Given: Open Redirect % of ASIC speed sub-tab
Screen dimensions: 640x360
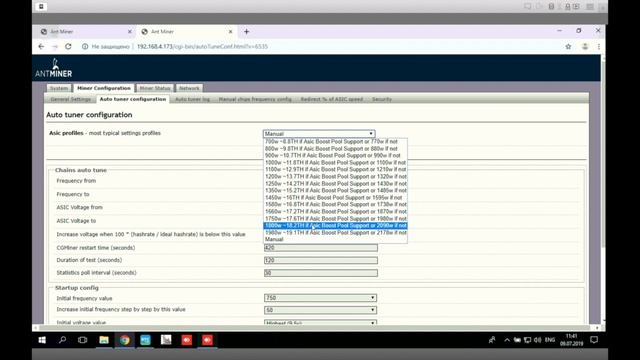Looking at the screenshot, I should click(331, 99).
